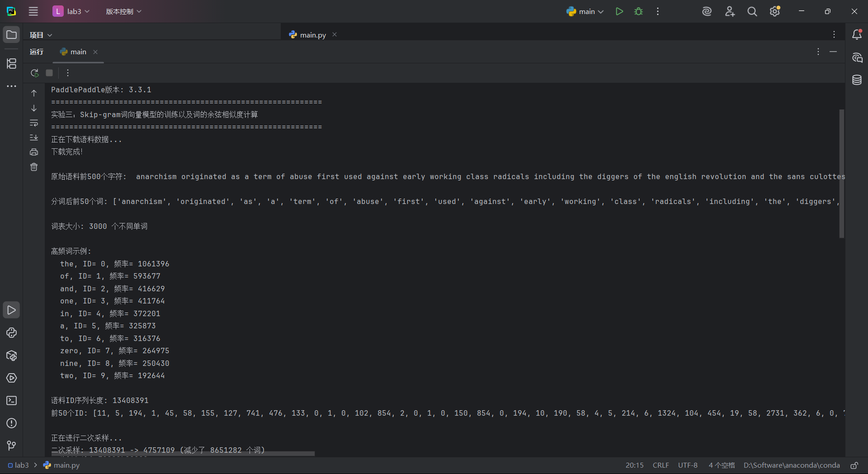This screenshot has height=474, width=868.
Task: Change UTF-8 file encoding
Action: (688, 465)
